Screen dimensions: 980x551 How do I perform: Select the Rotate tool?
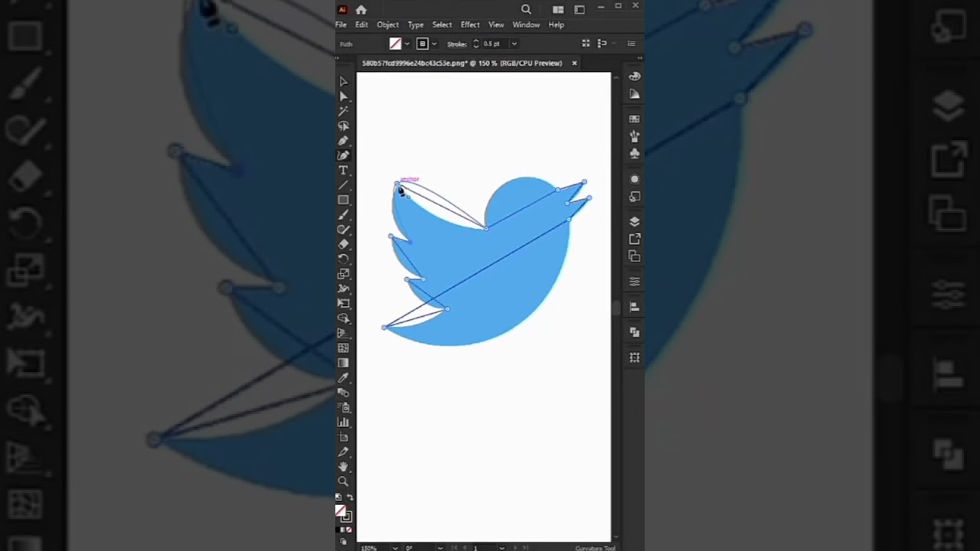click(x=343, y=259)
